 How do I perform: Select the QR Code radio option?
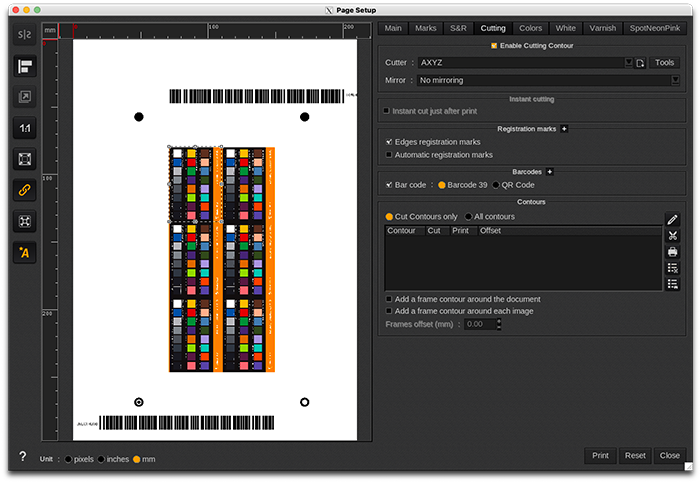[x=495, y=185]
